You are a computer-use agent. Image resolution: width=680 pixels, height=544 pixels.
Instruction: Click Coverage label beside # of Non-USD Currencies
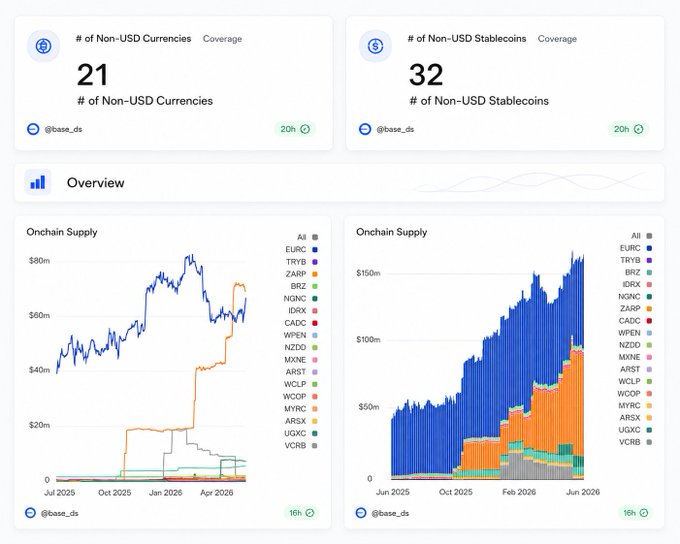[x=222, y=39]
